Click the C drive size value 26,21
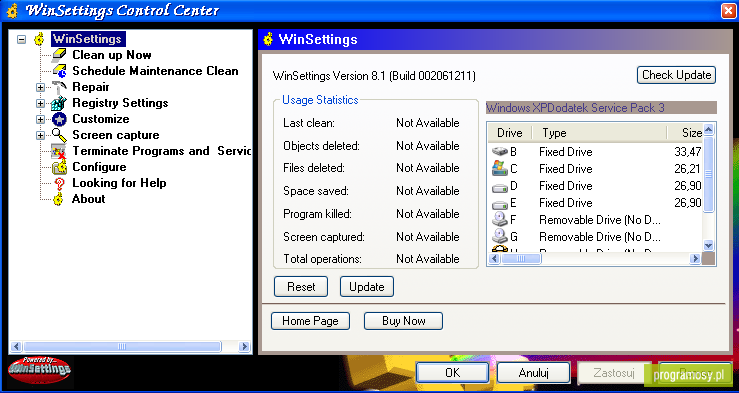The height and width of the screenshot is (393, 739). 688,169
